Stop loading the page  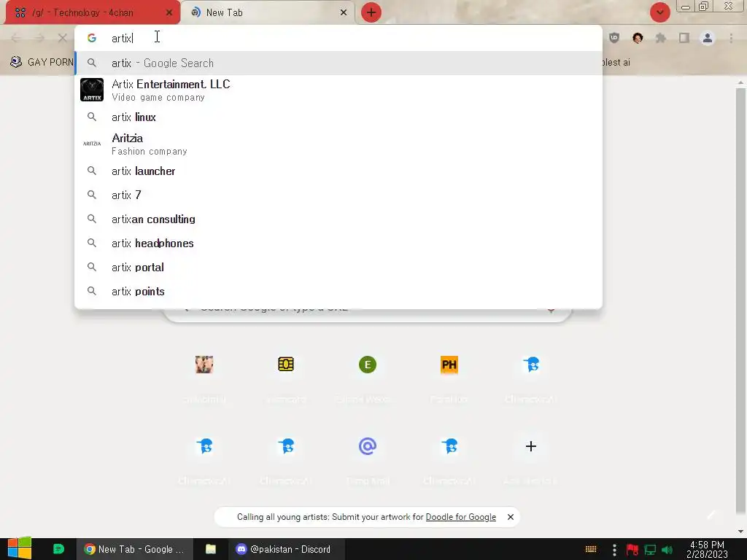click(x=63, y=38)
